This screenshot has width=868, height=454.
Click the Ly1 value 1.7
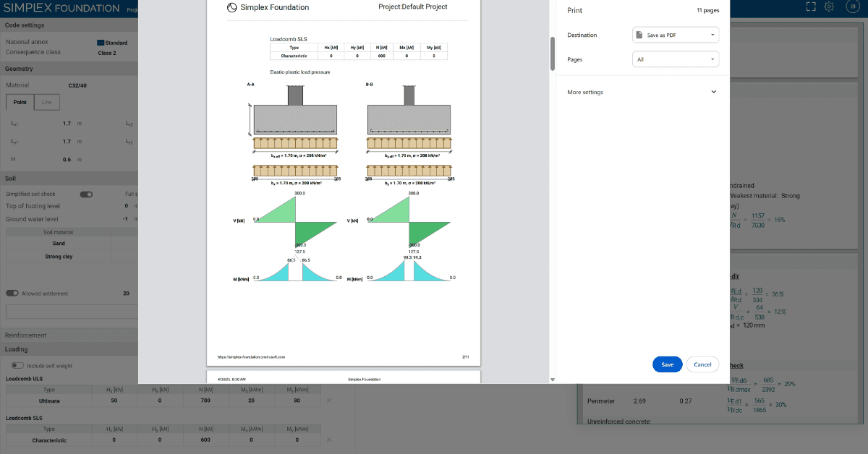67,142
